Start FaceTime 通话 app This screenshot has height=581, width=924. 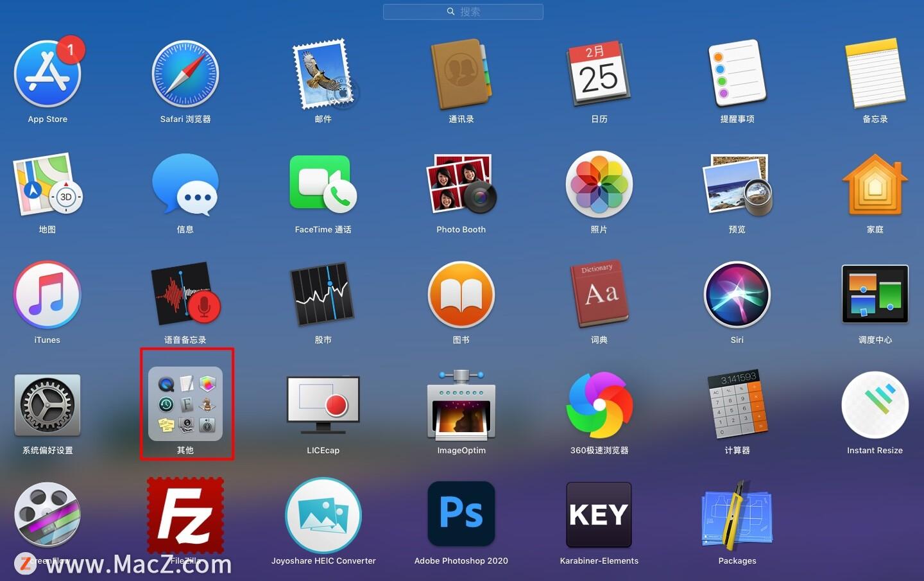323,184
